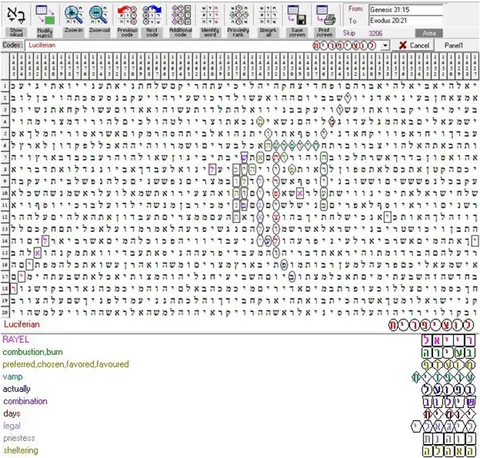Open the Additional code tool
This screenshot has height=458, width=480.
pos(181,15)
